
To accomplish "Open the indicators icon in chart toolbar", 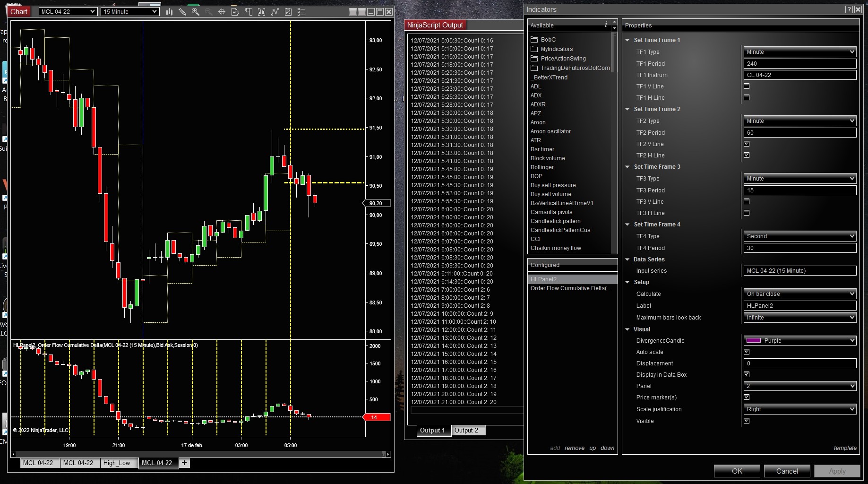I will (x=275, y=12).
